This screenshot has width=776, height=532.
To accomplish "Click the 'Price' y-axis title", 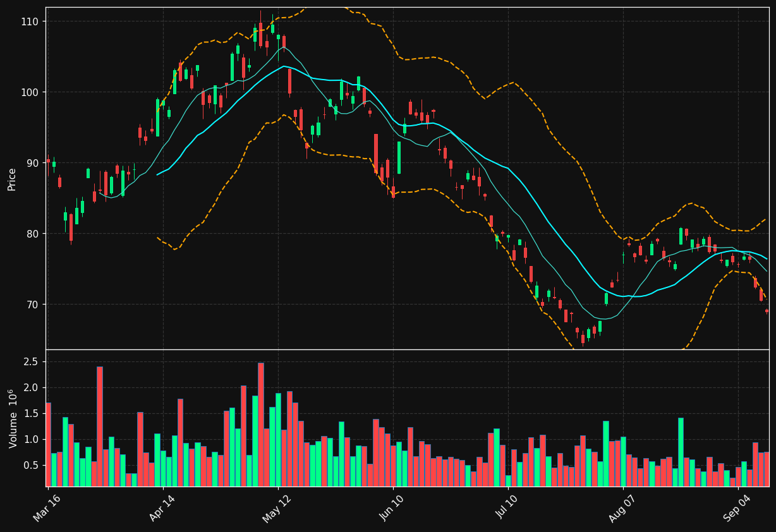I will tap(12, 179).
